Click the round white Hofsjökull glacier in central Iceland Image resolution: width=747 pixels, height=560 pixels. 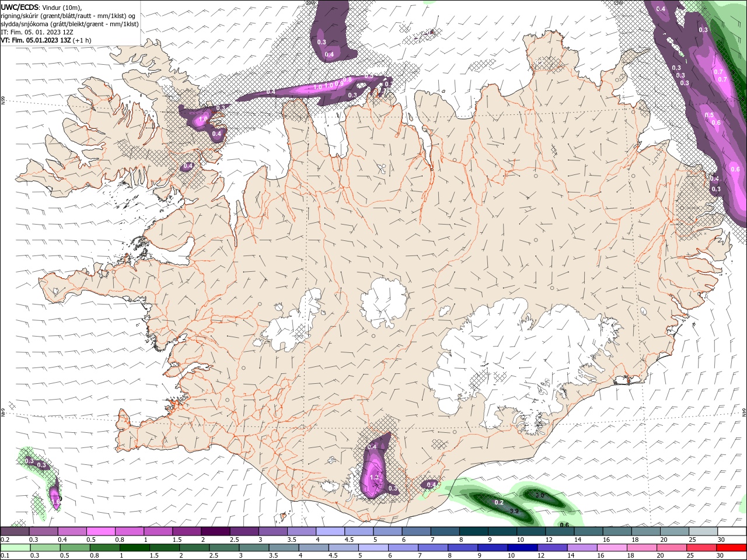[x=383, y=303]
